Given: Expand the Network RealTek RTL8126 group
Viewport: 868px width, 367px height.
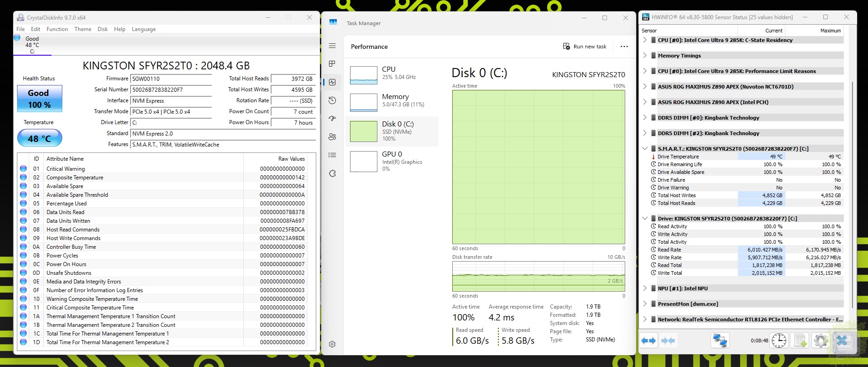Looking at the screenshot, I should coord(645,320).
